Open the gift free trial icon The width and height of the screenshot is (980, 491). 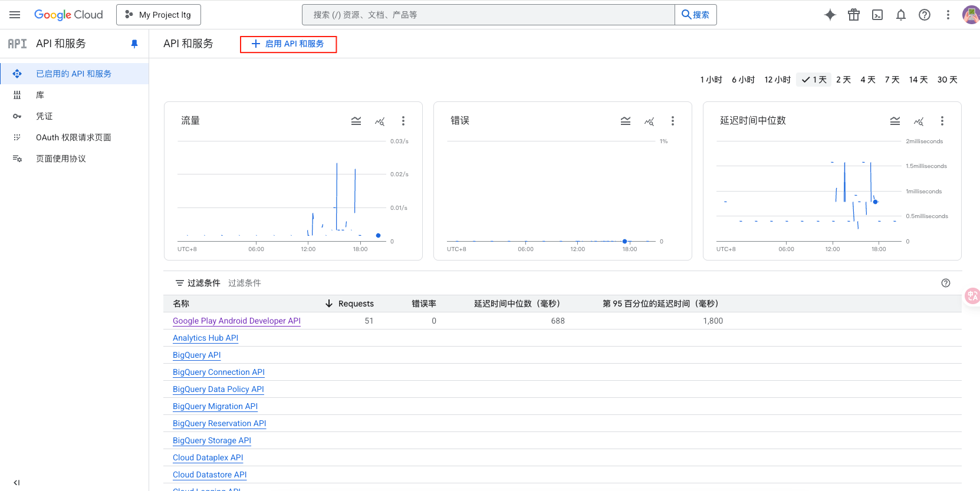pyautogui.click(x=854, y=15)
